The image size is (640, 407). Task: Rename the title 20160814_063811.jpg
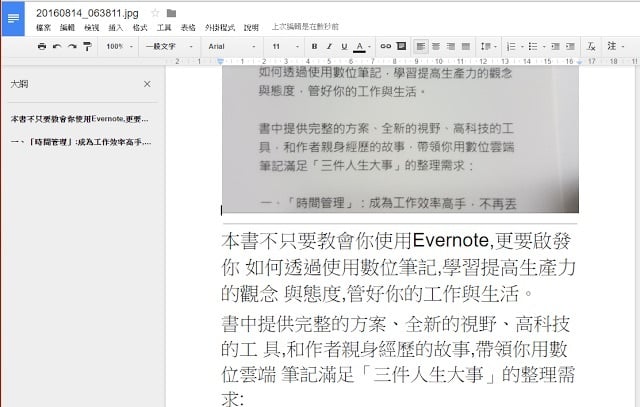coord(87,13)
